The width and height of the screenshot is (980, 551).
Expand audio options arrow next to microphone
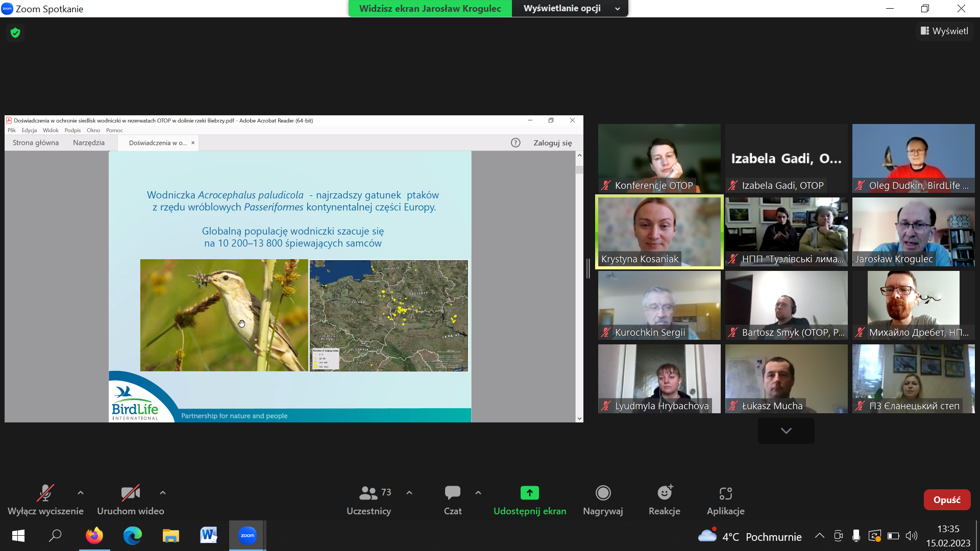point(81,493)
